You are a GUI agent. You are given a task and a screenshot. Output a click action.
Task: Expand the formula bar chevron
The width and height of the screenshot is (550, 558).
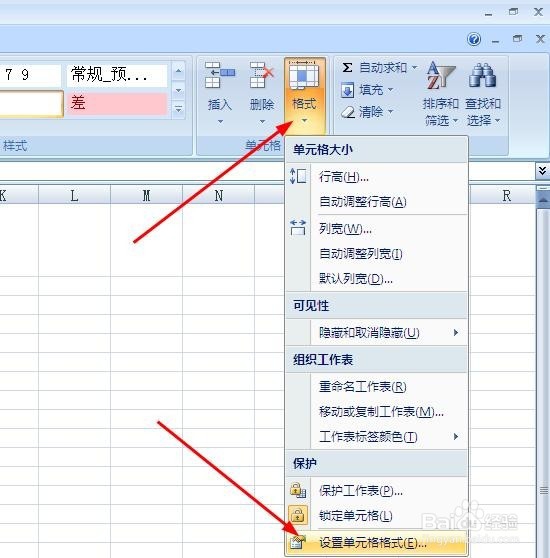(x=542, y=171)
